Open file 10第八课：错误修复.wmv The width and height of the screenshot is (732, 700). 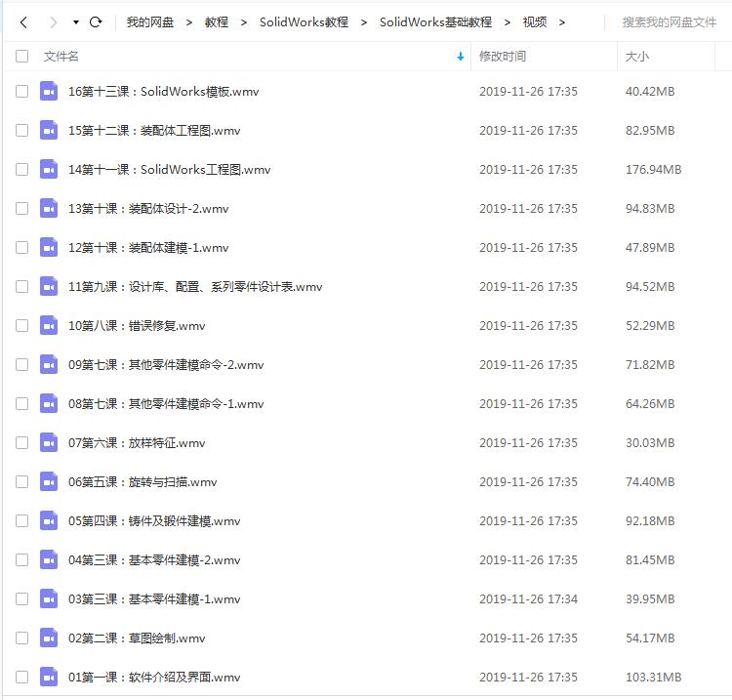pos(137,325)
